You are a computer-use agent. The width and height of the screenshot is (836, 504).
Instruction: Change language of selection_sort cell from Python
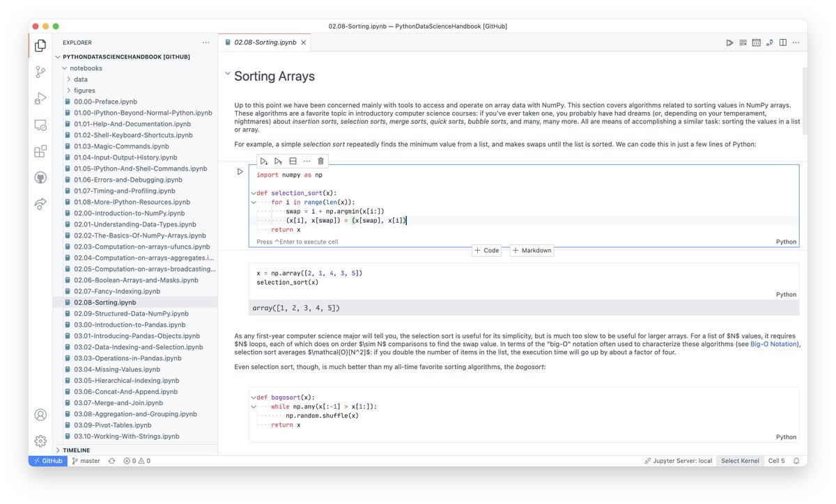point(786,242)
